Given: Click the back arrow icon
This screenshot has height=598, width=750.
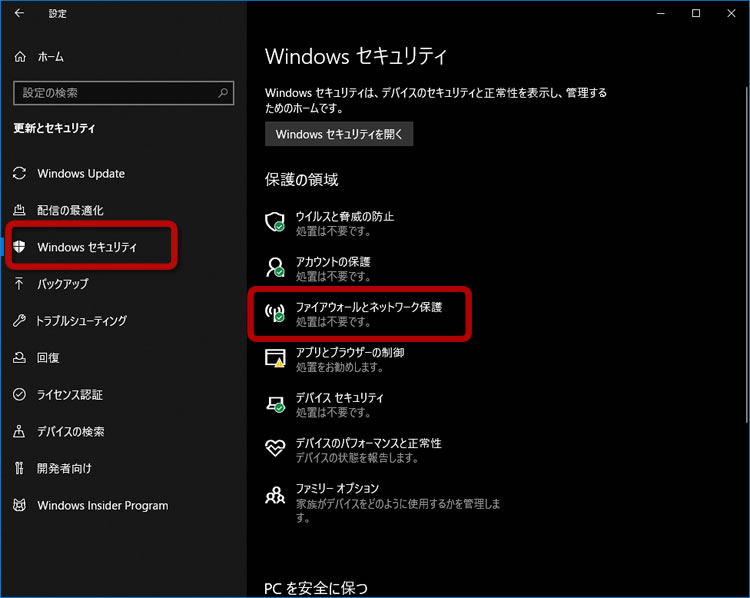Looking at the screenshot, I should point(19,13).
